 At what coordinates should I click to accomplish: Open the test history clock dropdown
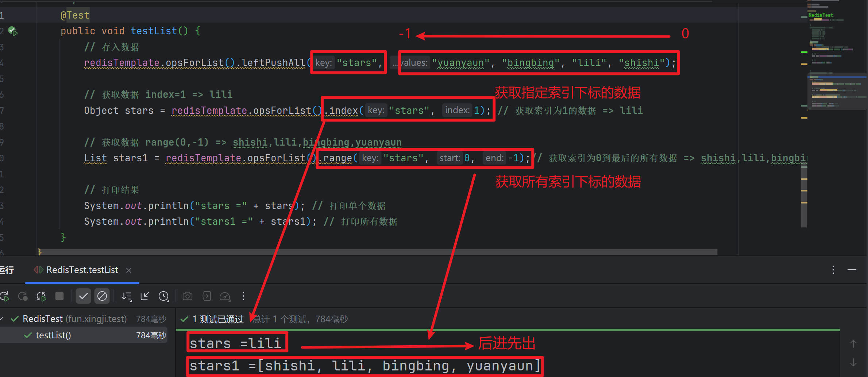click(x=164, y=296)
